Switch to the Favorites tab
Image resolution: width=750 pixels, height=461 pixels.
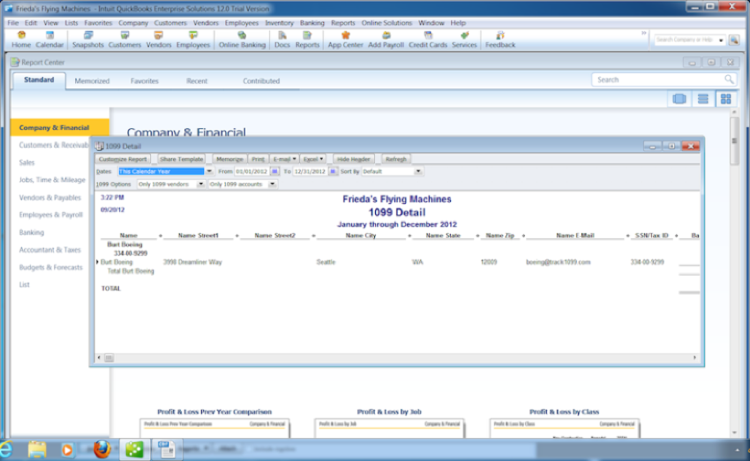144,81
